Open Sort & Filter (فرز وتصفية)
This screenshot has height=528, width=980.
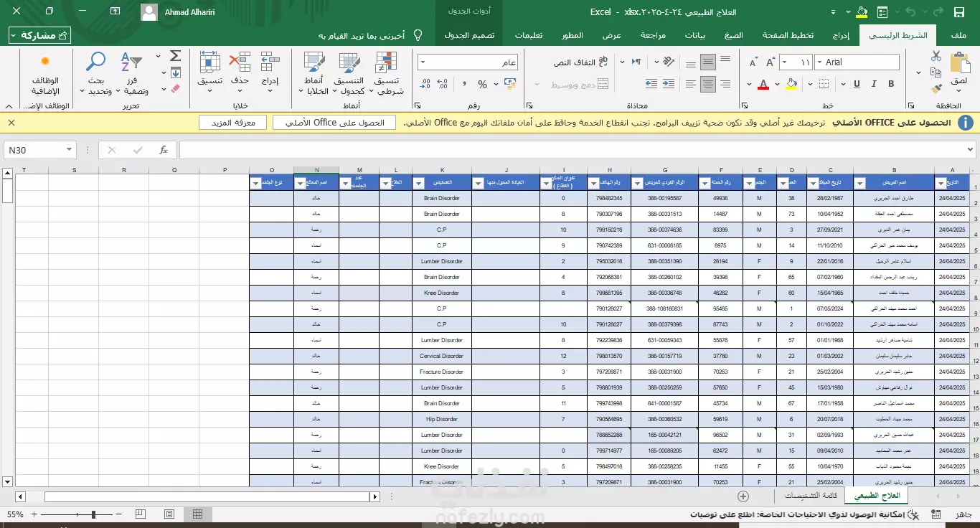pyautogui.click(x=132, y=74)
